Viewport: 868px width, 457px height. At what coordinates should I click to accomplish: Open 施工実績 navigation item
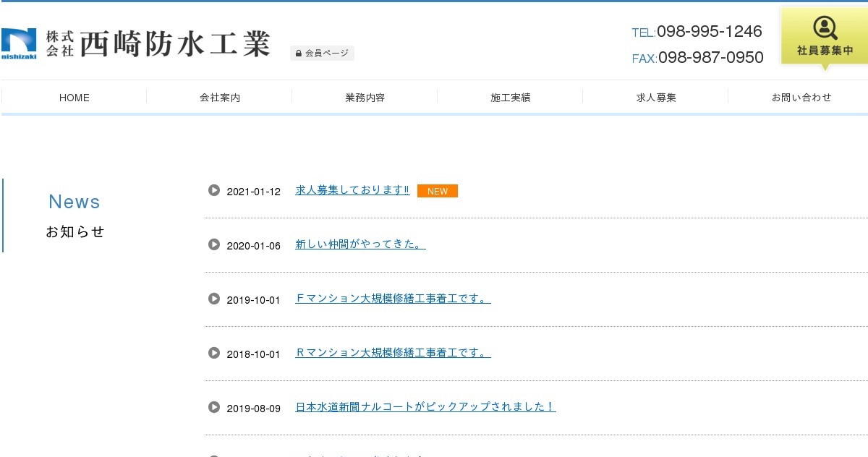(x=511, y=98)
